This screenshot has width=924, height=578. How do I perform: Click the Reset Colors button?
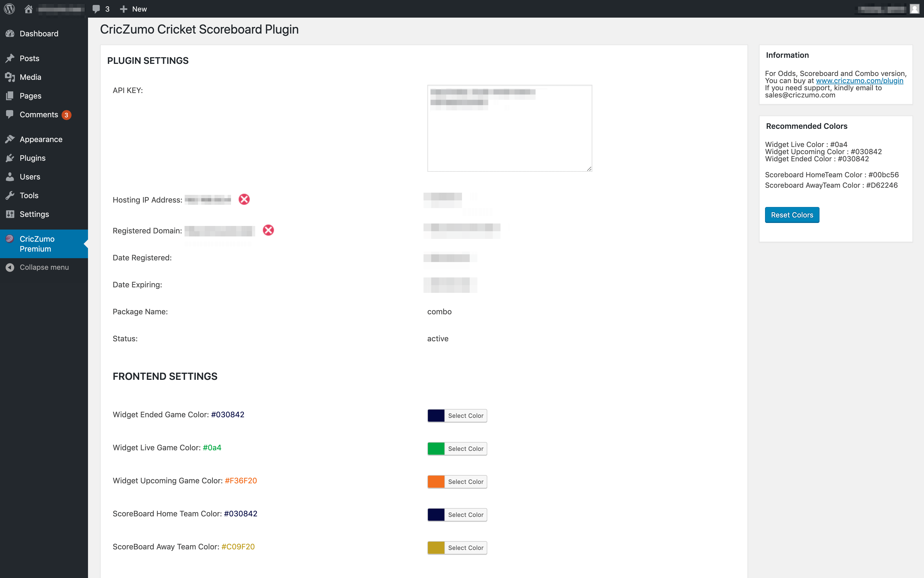(792, 215)
